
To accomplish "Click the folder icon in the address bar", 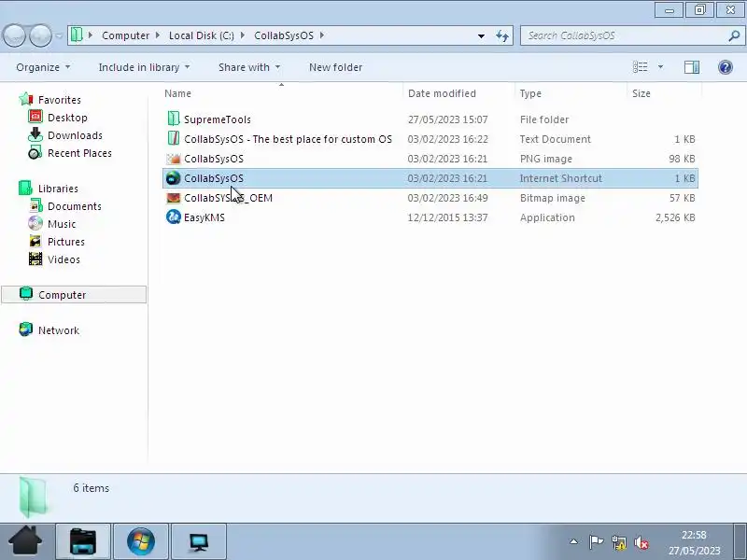I will pos(77,35).
